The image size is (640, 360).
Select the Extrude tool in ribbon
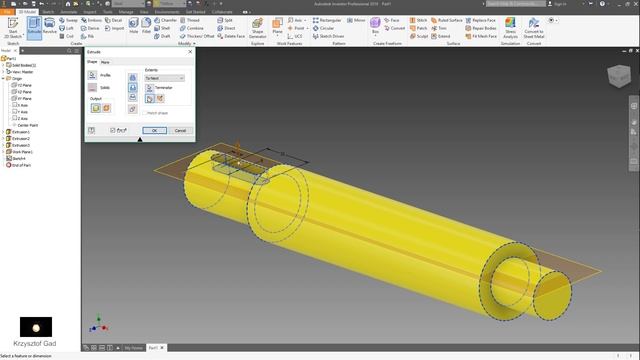coord(34,28)
